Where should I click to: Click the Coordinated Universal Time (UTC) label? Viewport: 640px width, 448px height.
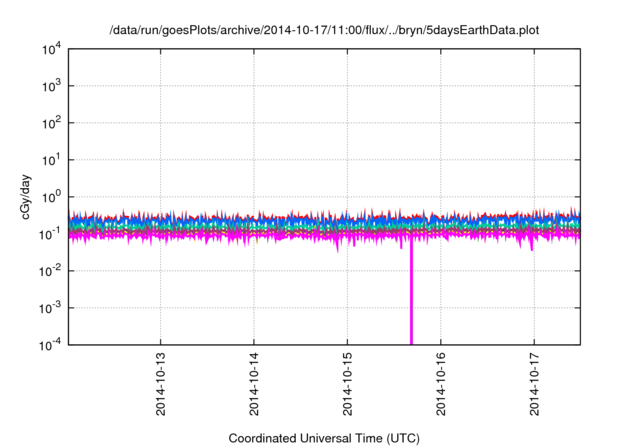(324, 438)
